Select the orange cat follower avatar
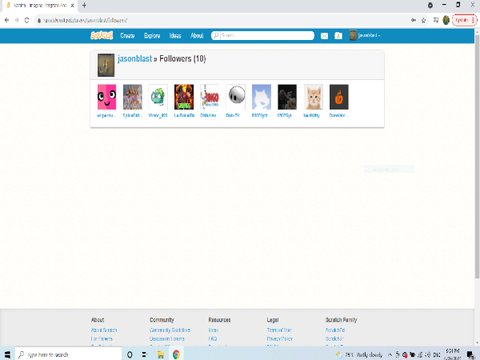 [313, 97]
